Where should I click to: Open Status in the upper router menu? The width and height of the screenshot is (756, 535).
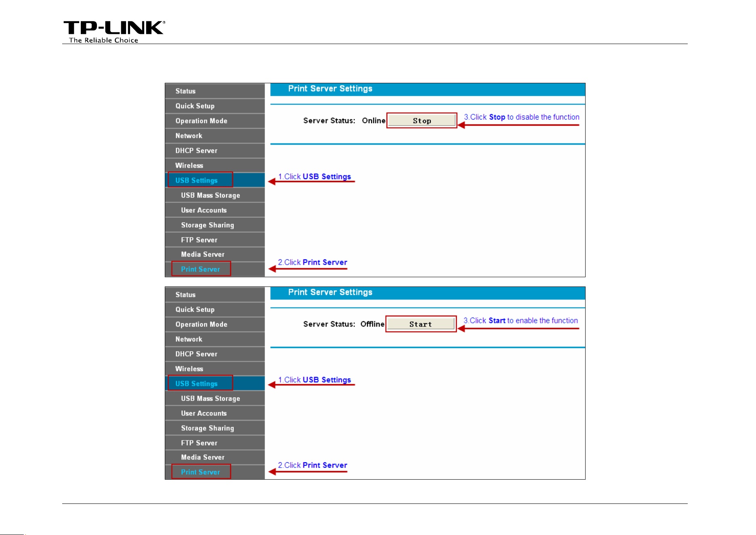(x=215, y=91)
